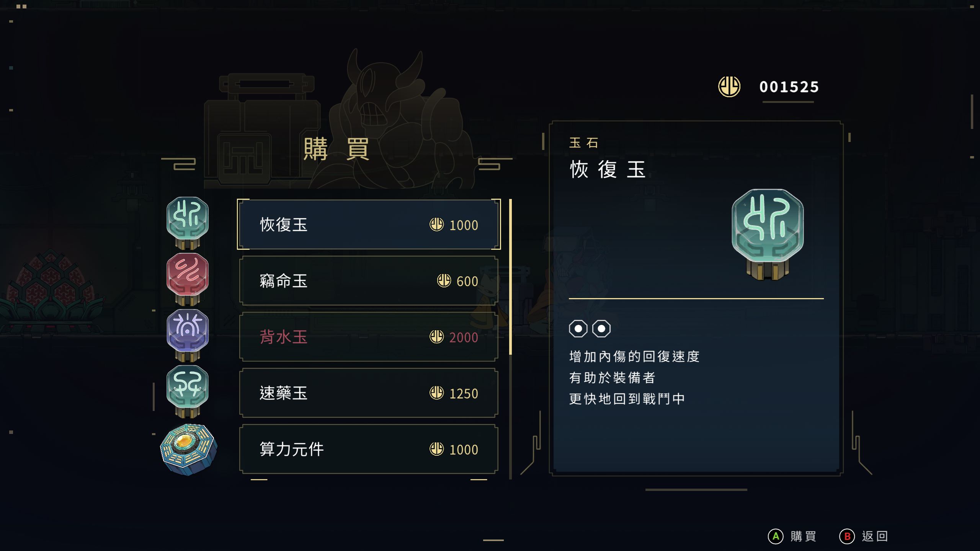Click the shop list vertical scrollbar
This screenshot has width=980, height=551.
click(x=510, y=277)
